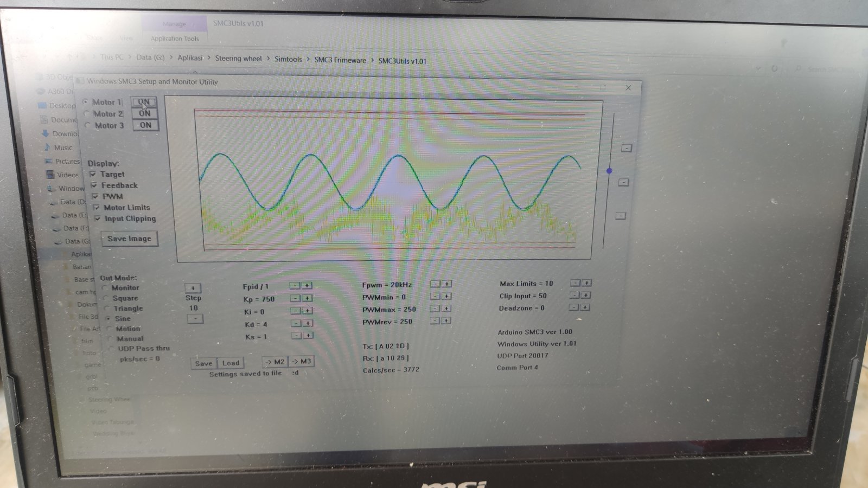Increase PWMmax with its plus button
The height and width of the screenshot is (488, 868).
(446, 309)
